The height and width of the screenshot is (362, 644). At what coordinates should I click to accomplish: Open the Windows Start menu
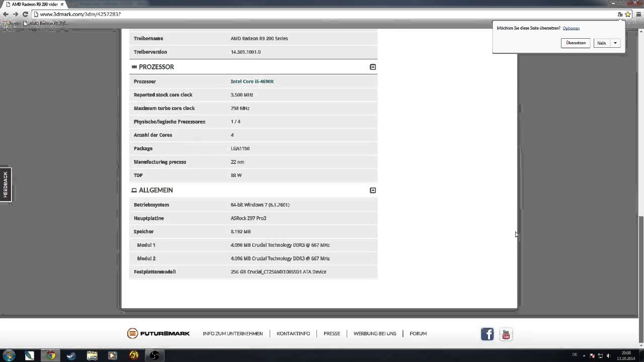(x=9, y=355)
